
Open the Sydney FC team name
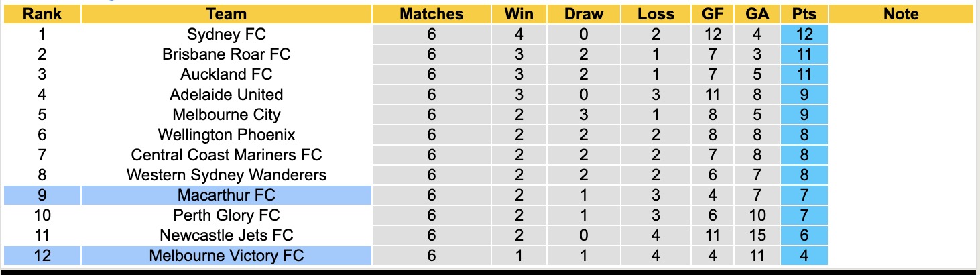point(227,34)
